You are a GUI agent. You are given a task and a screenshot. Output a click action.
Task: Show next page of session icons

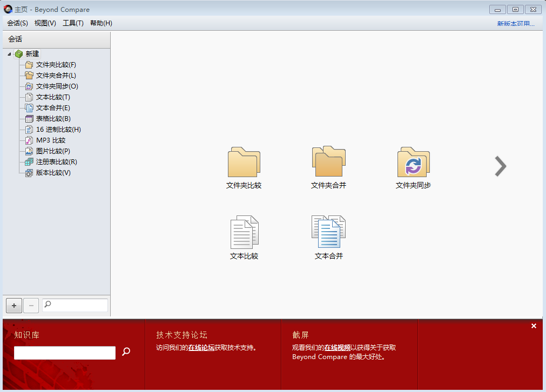(x=500, y=166)
